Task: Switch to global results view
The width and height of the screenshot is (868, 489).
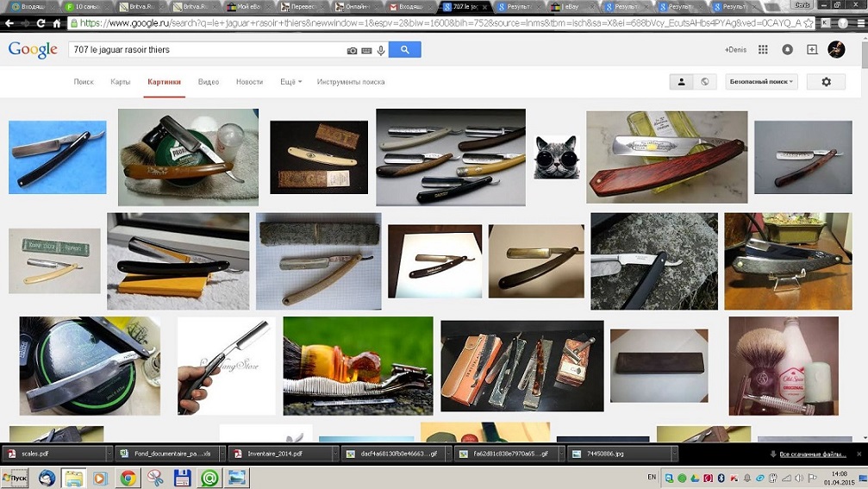Action: pos(705,82)
